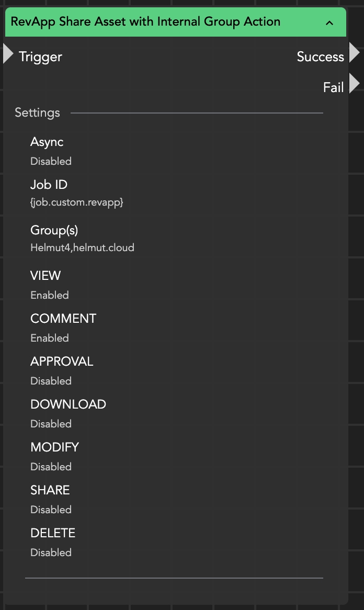Enable the SHARE permission value
Image resolution: width=364 pixels, height=610 pixels.
[x=51, y=510]
